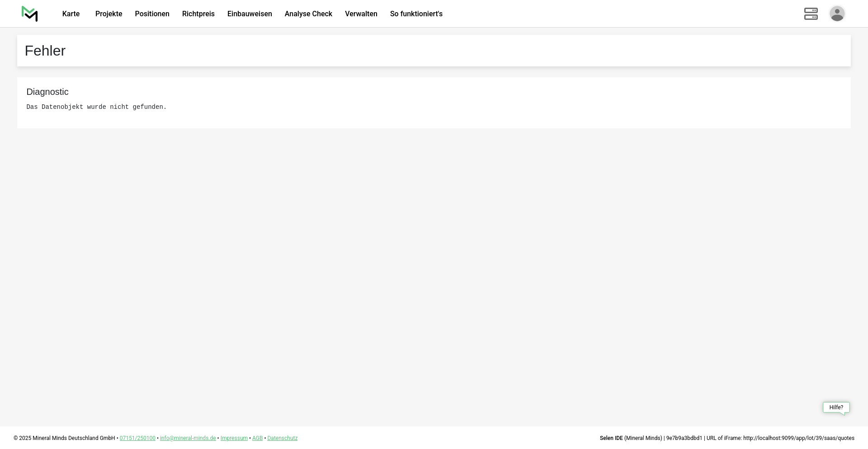Click the Fehler page heading
The image size is (868, 449).
click(x=45, y=51)
